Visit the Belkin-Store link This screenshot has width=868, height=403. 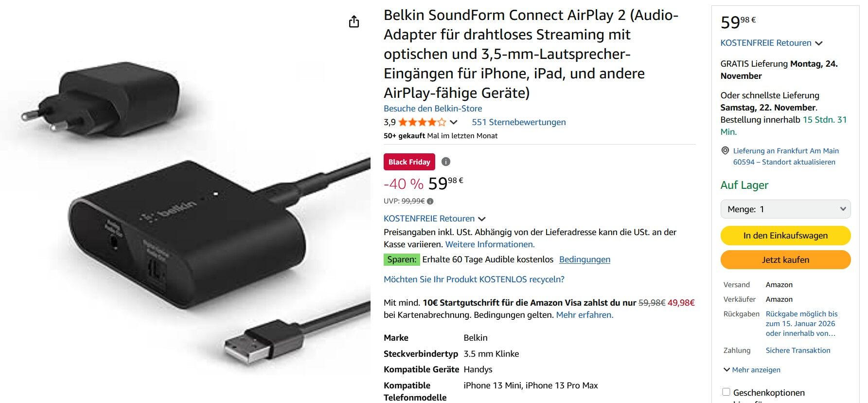tap(433, 109)
